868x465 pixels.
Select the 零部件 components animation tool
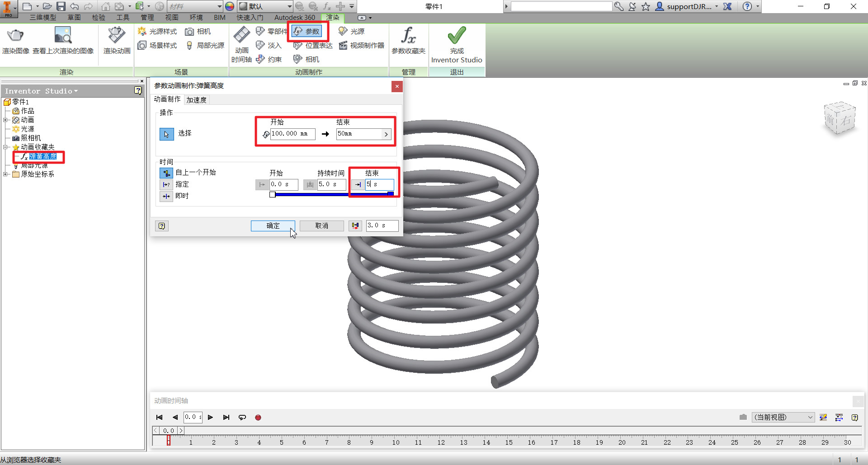271,31
